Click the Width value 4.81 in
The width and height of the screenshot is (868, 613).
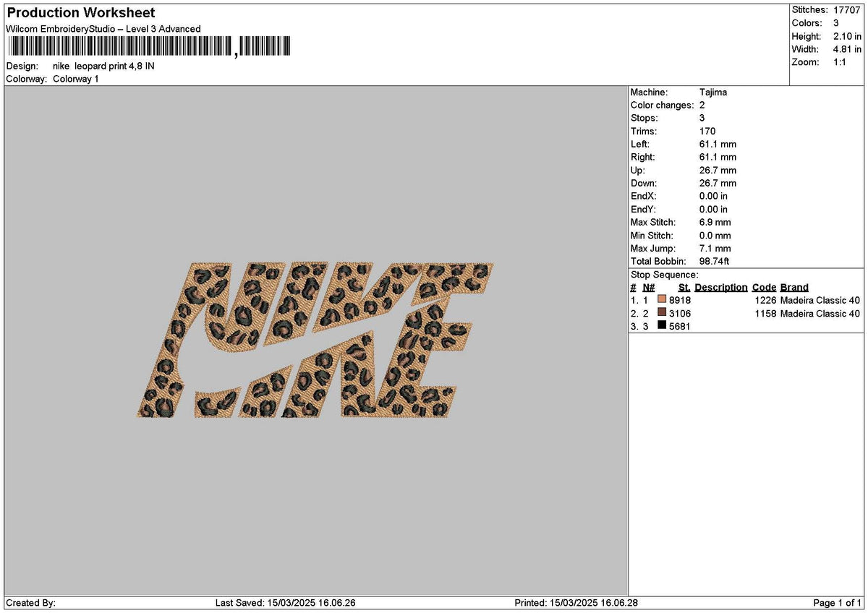(x=847, y=49)
